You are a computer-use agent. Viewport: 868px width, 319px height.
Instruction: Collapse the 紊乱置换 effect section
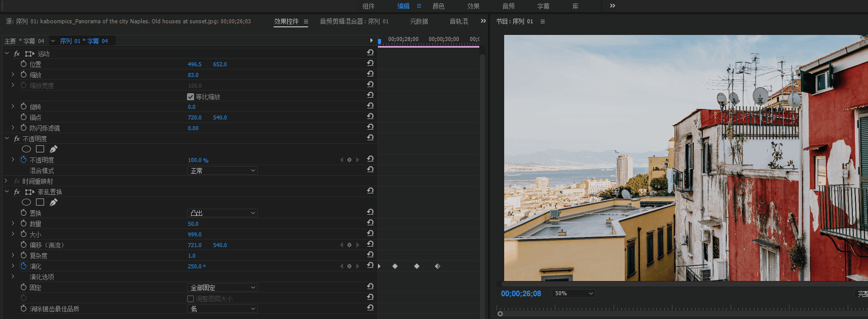[7, 192]
